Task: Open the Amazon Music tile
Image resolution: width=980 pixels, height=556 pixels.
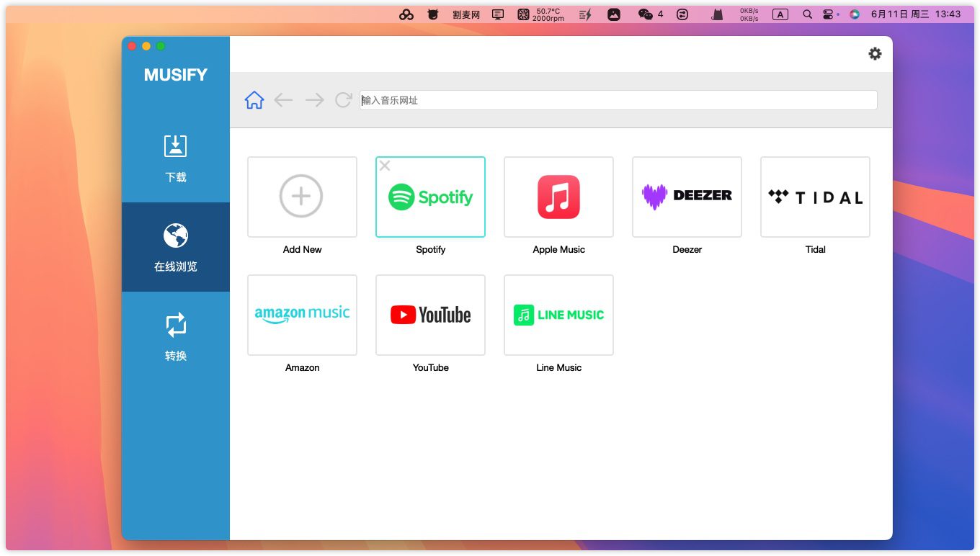Action: coord(302,315)
